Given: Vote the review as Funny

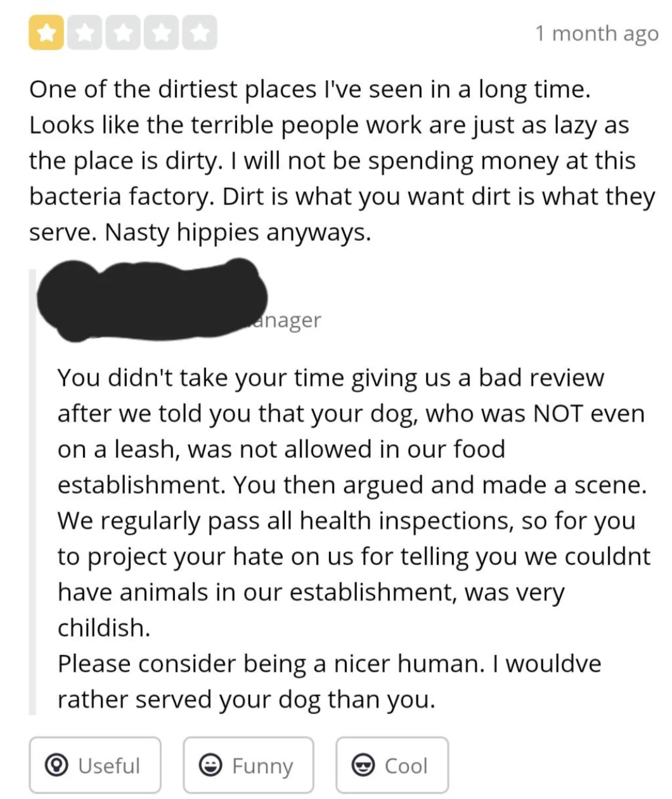Looking at the screenshot, I should click(249, 765).
